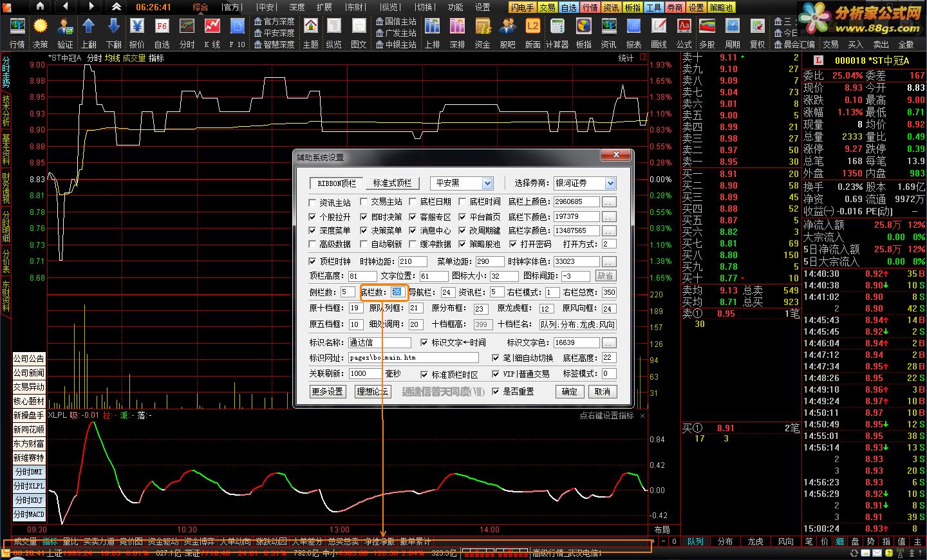Toggle the 策略股池 checkbox
This screenshot has width=927, height=560.
pyautogui.click(x=462, y=244)
